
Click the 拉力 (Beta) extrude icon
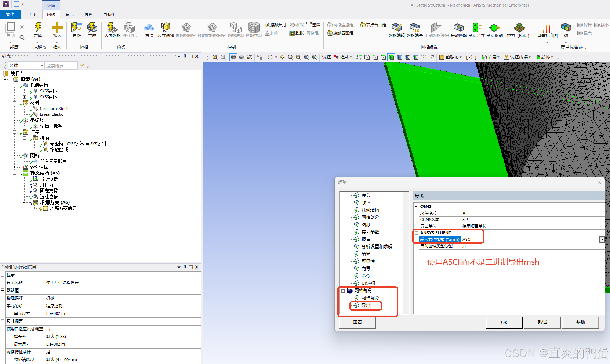point(519,29)
